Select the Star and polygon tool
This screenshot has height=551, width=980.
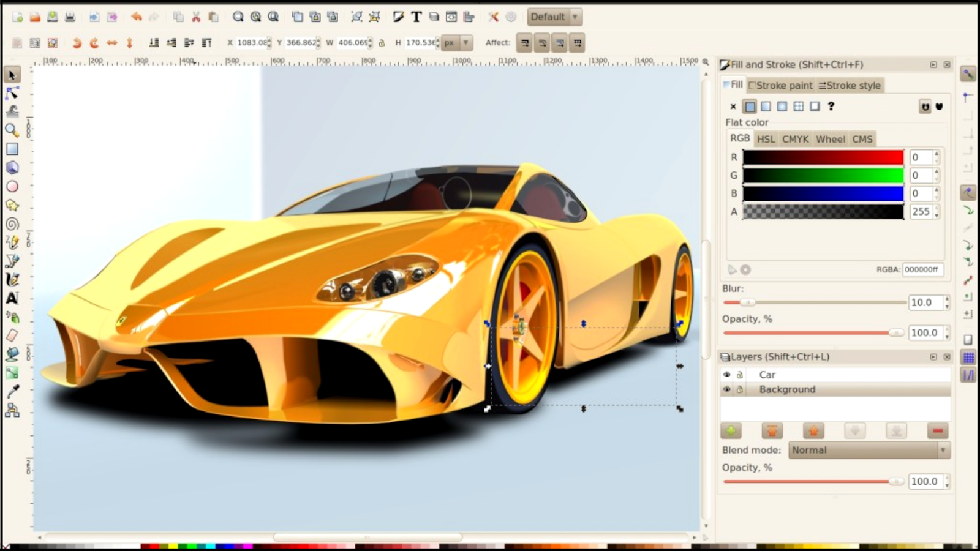coord(12,205)
